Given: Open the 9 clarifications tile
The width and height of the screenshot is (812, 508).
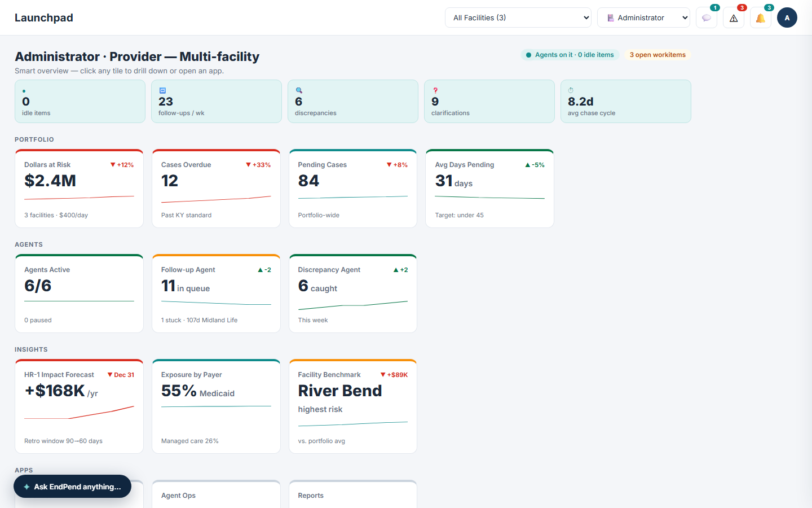Looking at the screenshot, I should tap(489, 101).
